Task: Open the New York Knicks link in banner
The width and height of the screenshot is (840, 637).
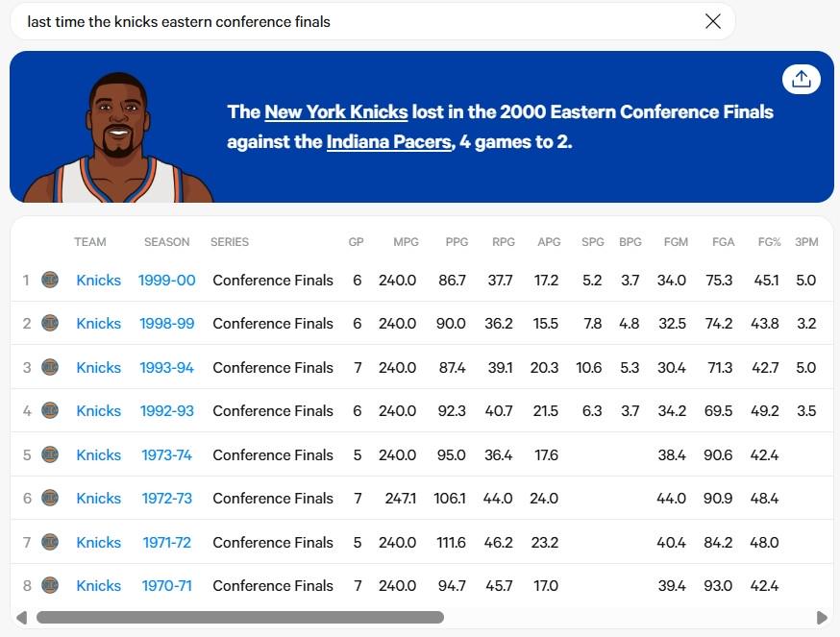Action: (335, 112)
